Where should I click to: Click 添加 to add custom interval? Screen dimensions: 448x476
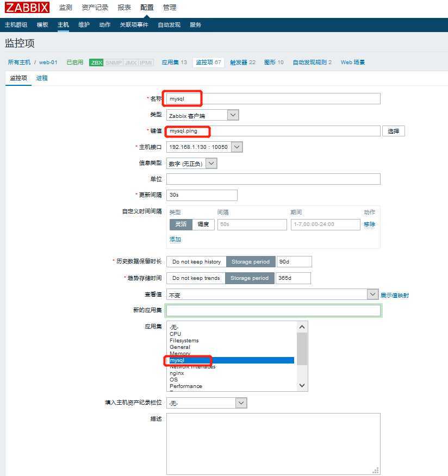pos(175,240)
